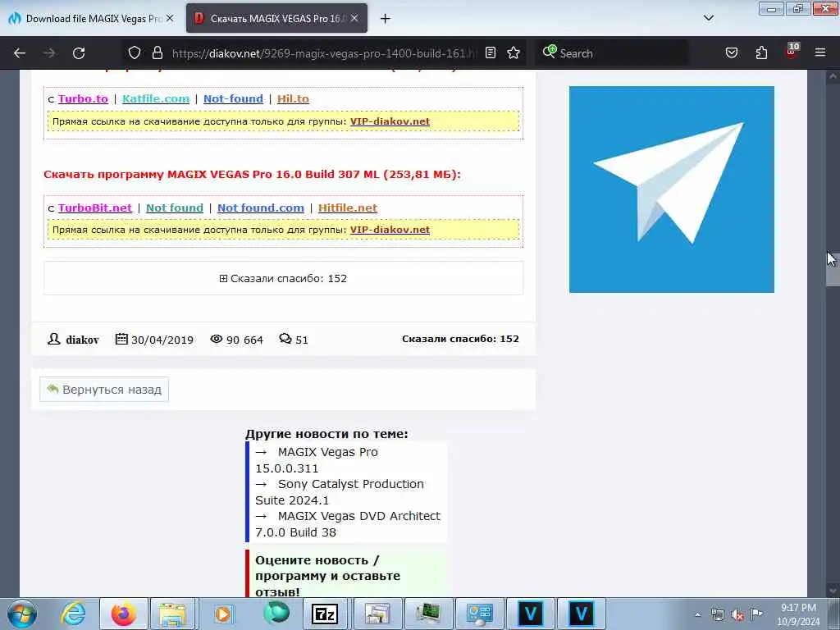Open the Telegram paper plane banner
Screen dimensions: 840x630
pyautogui.click(x=671, y=189)
